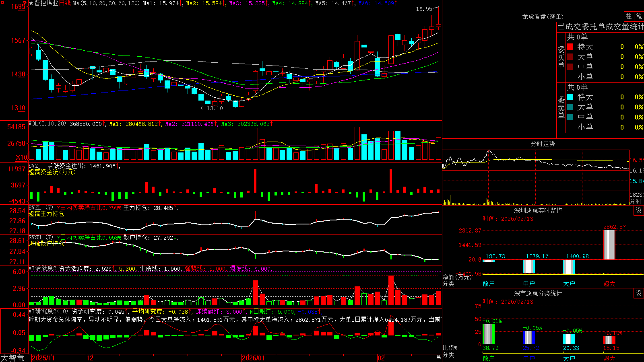Click 深圳超赢实时监控 panel title
Image resolution: width=644 pixels, height=362 pixels.
point(538,210)
